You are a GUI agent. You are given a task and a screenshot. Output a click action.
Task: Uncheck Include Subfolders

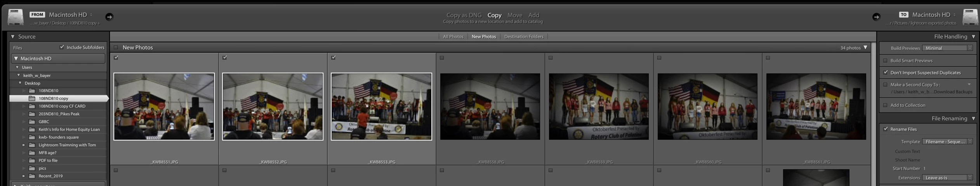point(62,47)
